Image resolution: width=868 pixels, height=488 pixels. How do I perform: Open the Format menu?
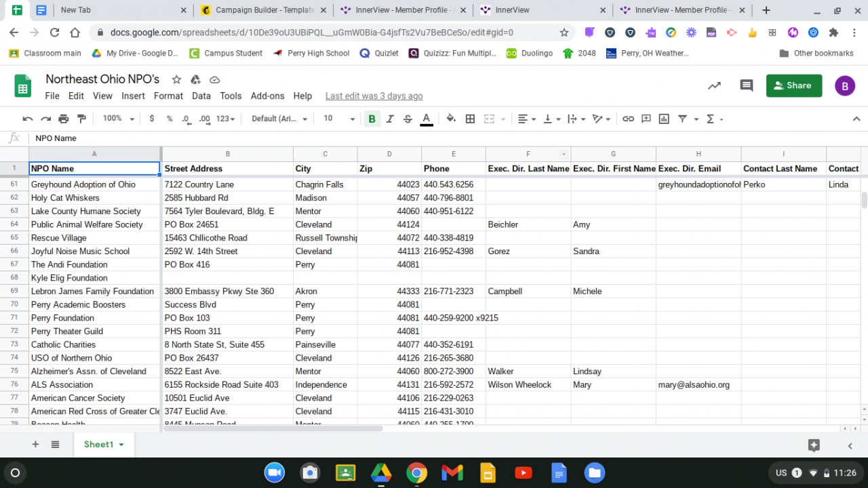[x=168, y=96]
